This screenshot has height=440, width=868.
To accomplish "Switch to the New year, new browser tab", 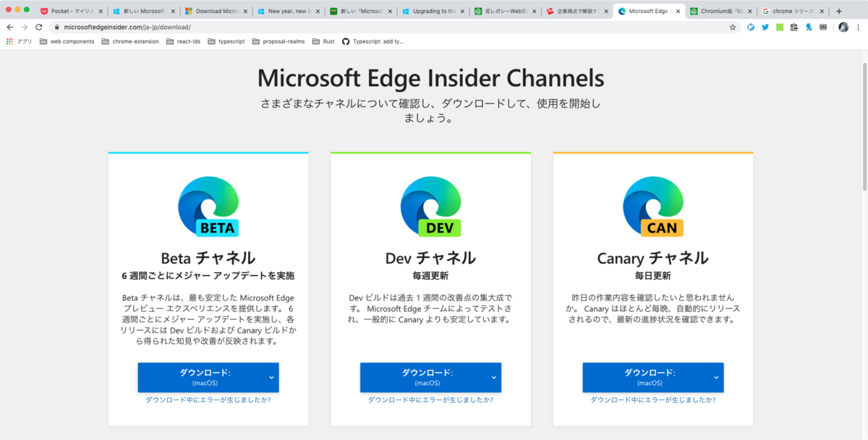I will 287,12.
